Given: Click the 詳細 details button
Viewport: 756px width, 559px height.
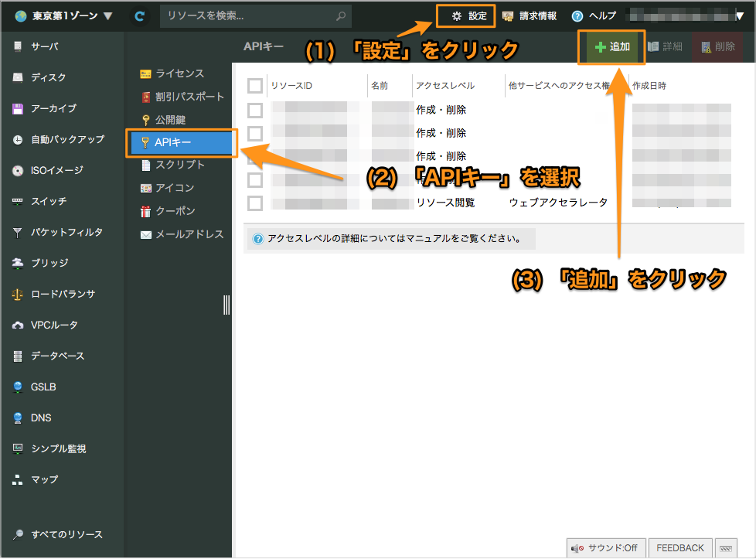Looking at the screenshot, I should pyautogui.click(x=665, y=47).
